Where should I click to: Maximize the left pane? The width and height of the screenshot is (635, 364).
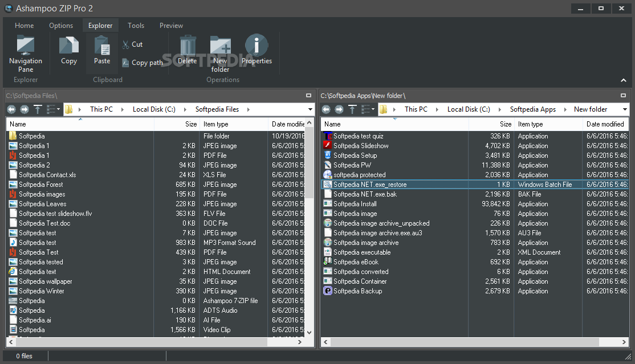click(308, 96)
